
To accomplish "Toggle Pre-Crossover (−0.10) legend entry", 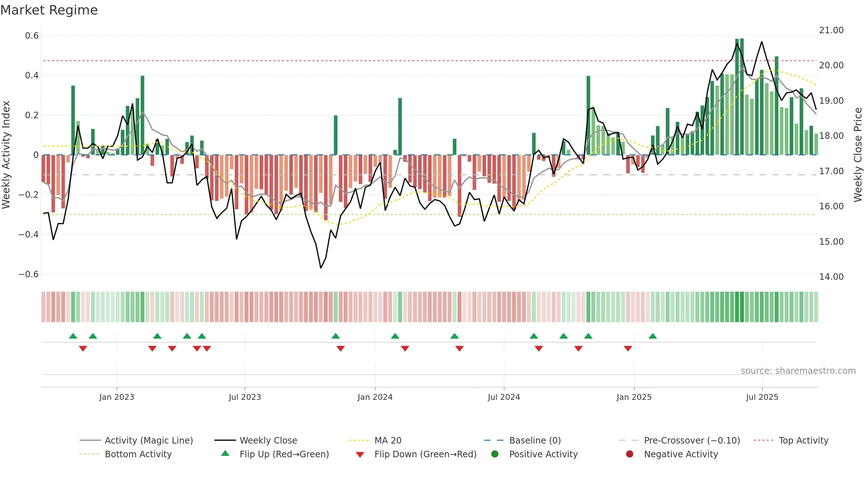I will [679, 440].
